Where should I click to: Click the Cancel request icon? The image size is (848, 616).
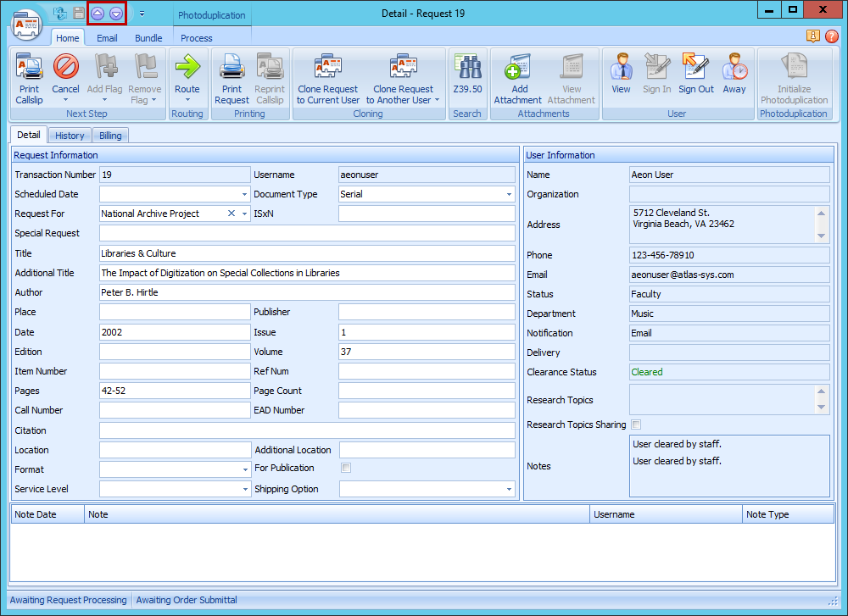65,68
